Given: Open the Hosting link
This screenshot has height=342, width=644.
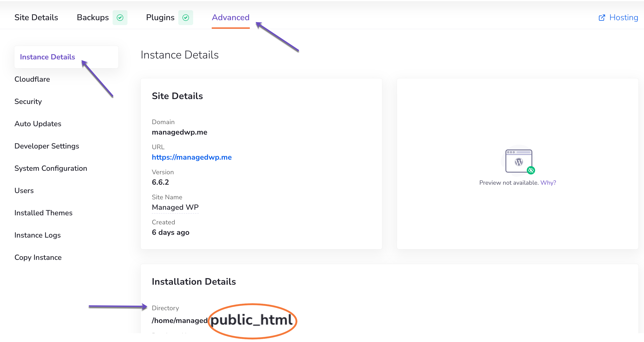Looking at the screenshot, I should pyautogui.click(x=624, y=17).
